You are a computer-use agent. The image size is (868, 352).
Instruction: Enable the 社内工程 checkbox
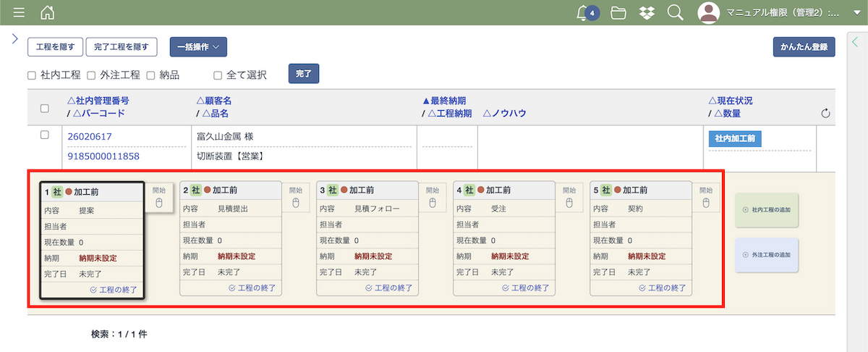[31, 75]
